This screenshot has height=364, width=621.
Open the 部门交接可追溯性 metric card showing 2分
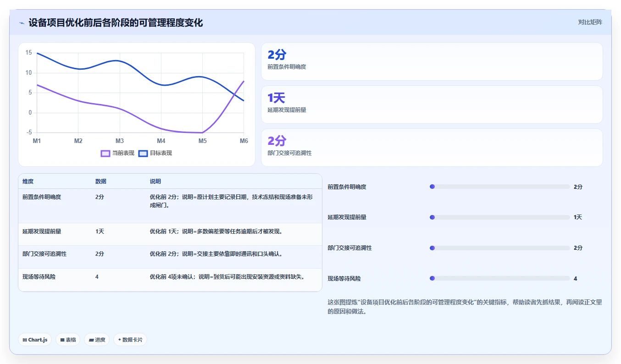432,148
